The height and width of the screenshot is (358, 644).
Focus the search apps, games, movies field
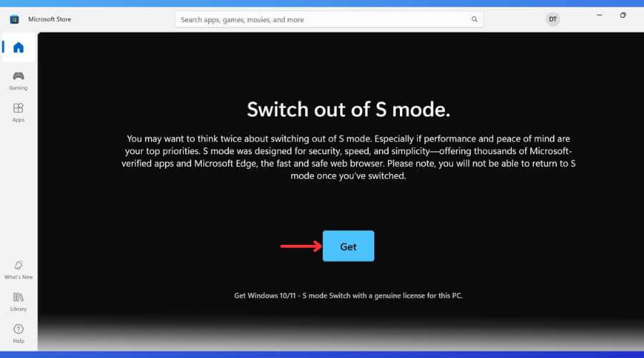tap(329, 19)
